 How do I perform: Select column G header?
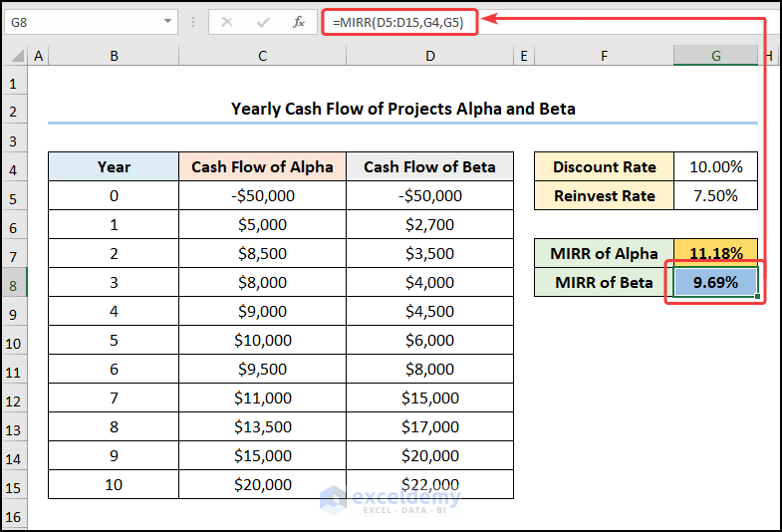click(x=715, y=57)
